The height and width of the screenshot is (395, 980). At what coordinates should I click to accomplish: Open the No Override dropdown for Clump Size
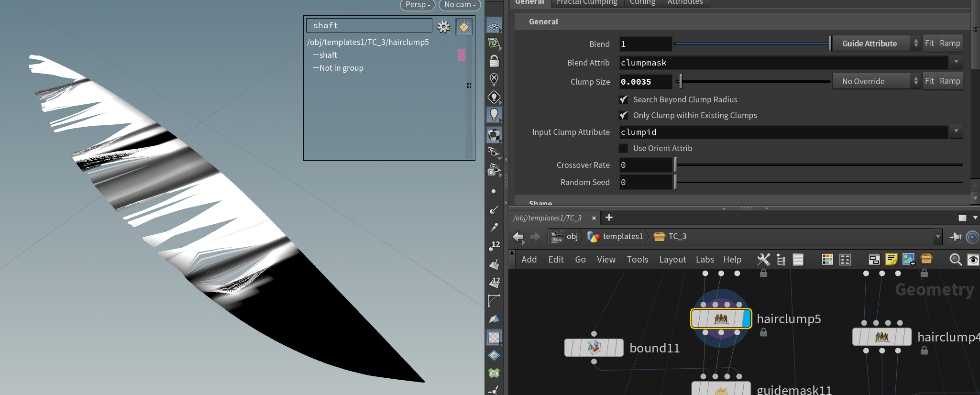(x=876, y=81)
